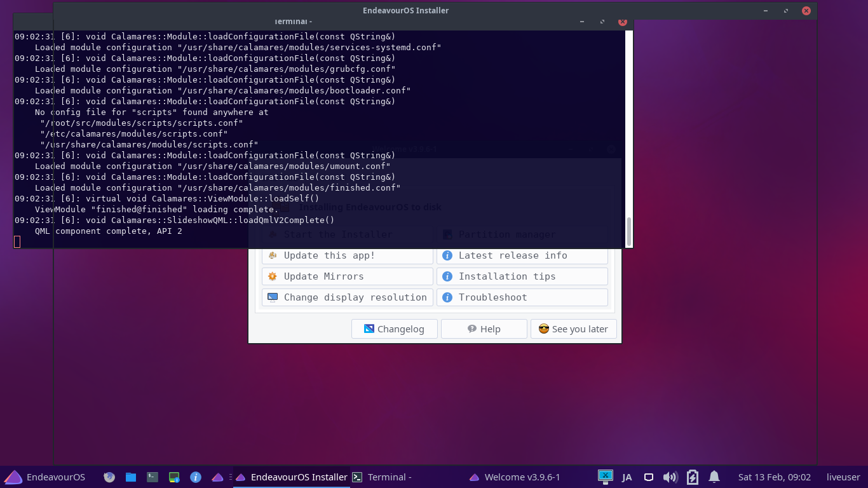868x488 pixels.
Task: Click 'ViewModule "finished@finished" loading complete.' line
Action: [156, 210]
